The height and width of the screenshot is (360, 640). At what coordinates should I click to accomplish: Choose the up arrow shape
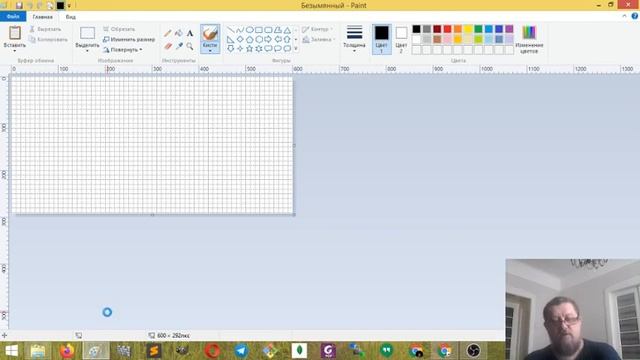tap(287, 39)
